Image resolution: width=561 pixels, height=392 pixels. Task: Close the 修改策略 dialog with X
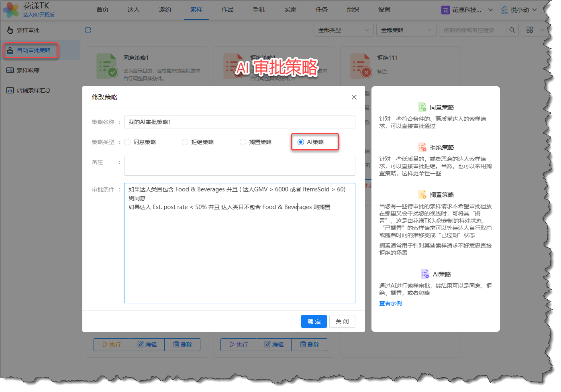354,97
